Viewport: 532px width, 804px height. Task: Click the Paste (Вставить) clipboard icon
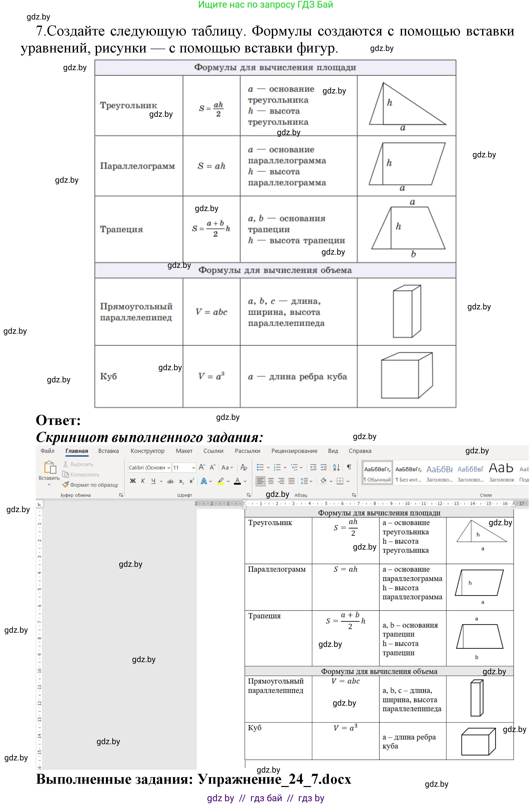click(x=50, y=467)
